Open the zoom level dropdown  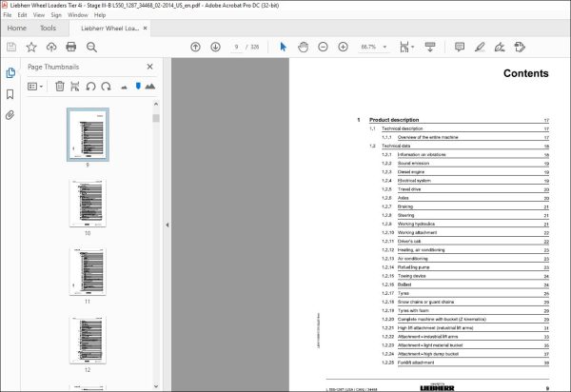point(384,47)
